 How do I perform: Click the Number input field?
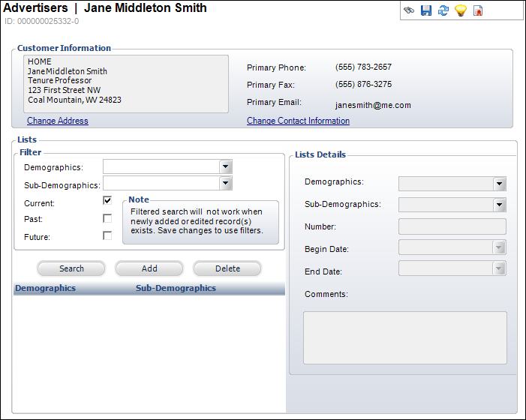point(452,226)
